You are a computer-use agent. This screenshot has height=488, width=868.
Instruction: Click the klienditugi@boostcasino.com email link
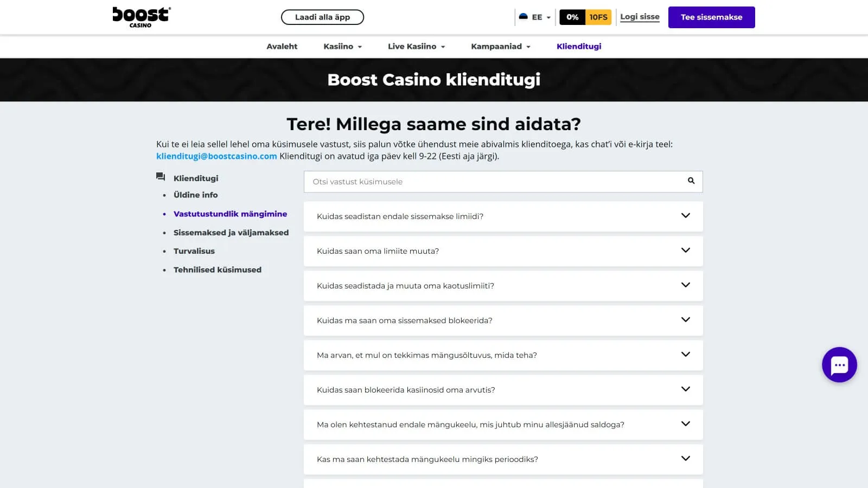pyautogui.click(x=216, y=156)
